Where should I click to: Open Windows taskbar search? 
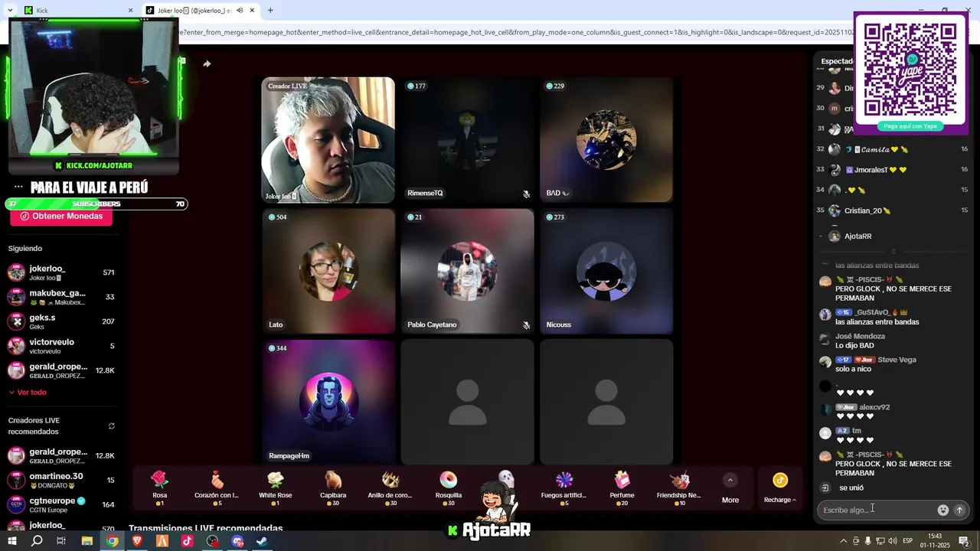(x=37, y=540)
